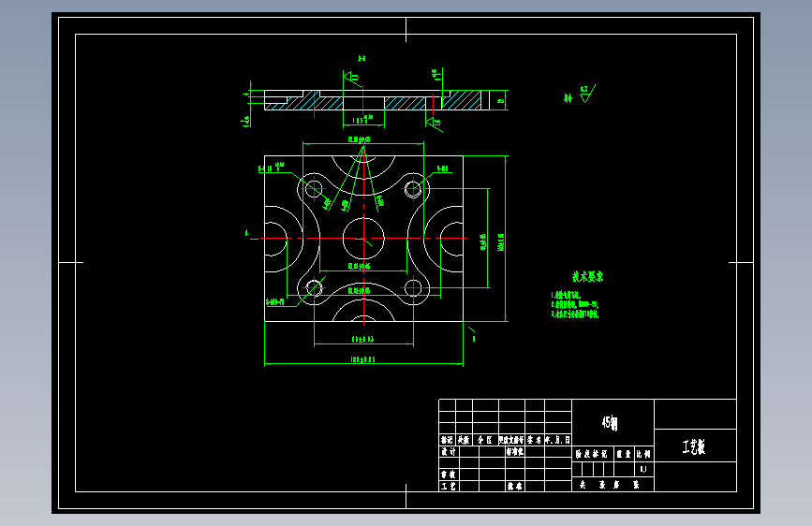812x526 pixels.
Task: Select the 重量 header cell
Action: coord(624,454)
